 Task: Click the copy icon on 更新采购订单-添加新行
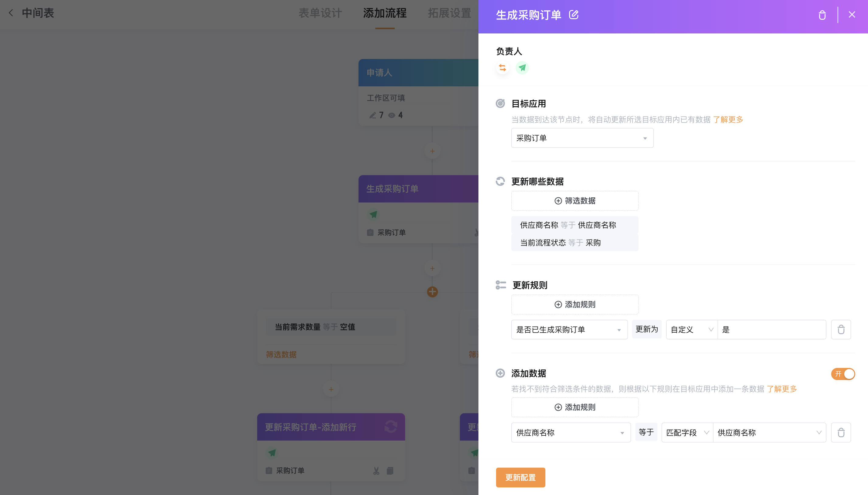(x=390, y=470)
